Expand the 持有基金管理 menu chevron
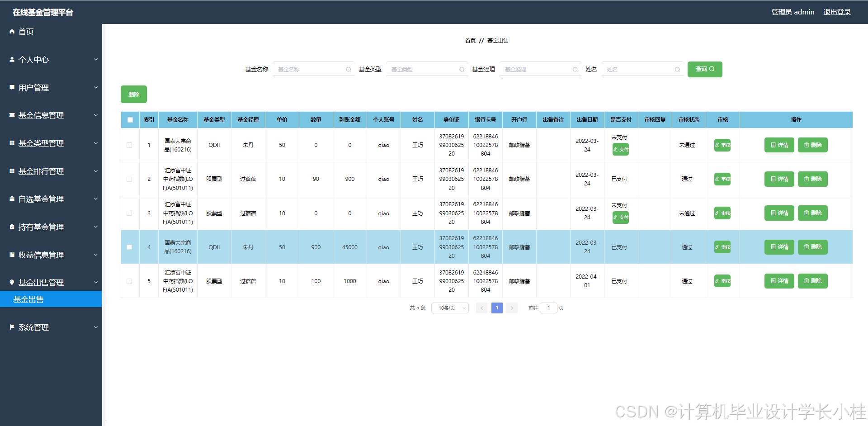Image resolution: width=868 pixels, height=426 pixels. [96, 227]
